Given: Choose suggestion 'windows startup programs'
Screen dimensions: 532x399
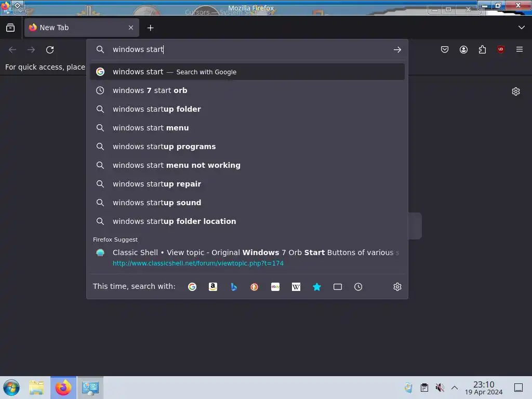Looking at the screenshot, I should pos(247,147).
